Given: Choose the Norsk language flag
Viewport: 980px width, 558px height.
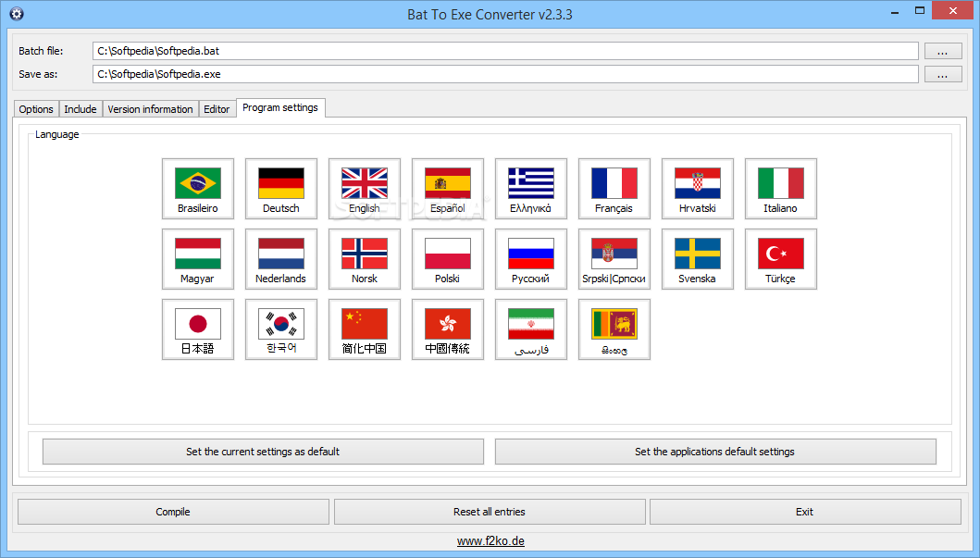Looking at the screenshot, I should click(x=365, y=259).
